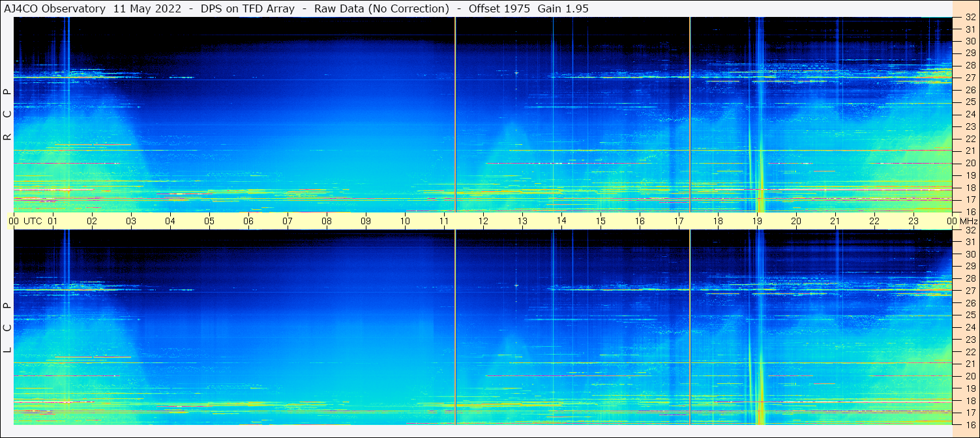The image size is (980, 438).
Task: Click the 25 MHz label on the RCP frequency axis
Action: pyautogui.click(x=970, y=102)
